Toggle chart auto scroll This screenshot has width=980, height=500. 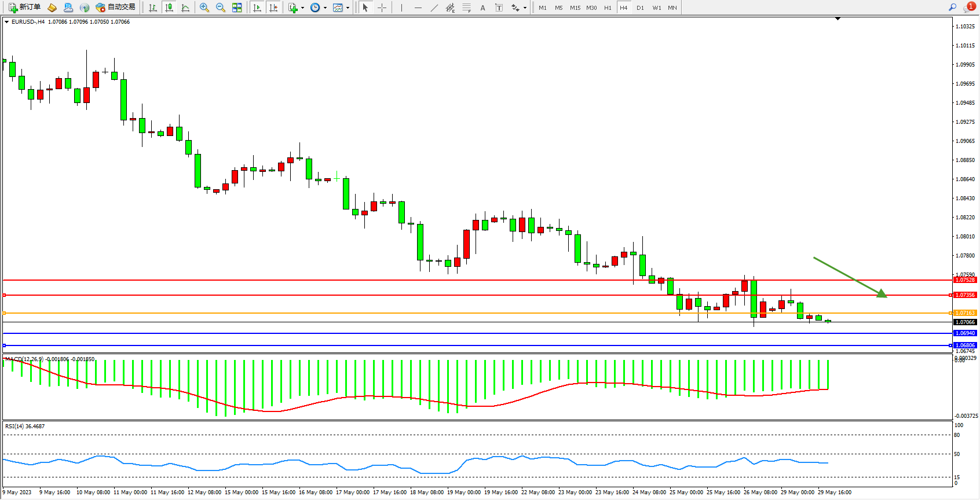tap(257, 8)
